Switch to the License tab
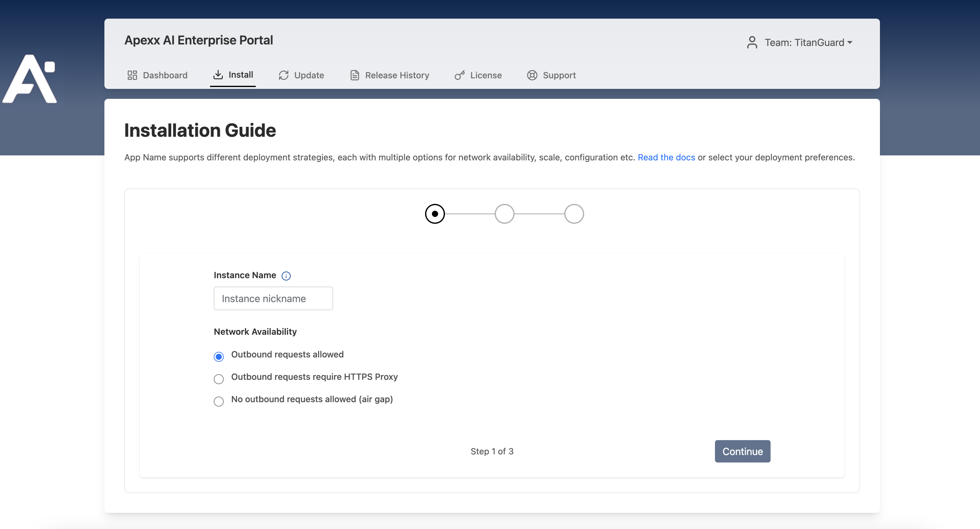Image resolution: width=980 pixels, height=529 pixels. coord(478,75)
